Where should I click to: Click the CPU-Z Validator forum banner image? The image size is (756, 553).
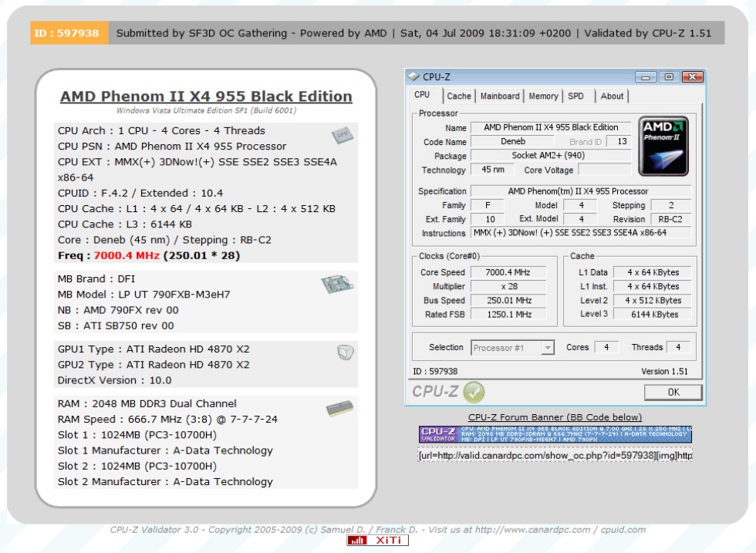555,434
